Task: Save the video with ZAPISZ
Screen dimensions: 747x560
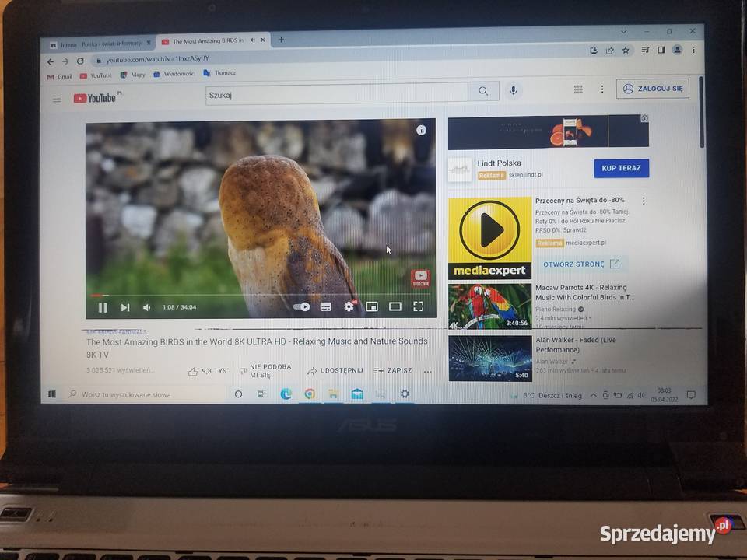Action: (x=393, y=370)
